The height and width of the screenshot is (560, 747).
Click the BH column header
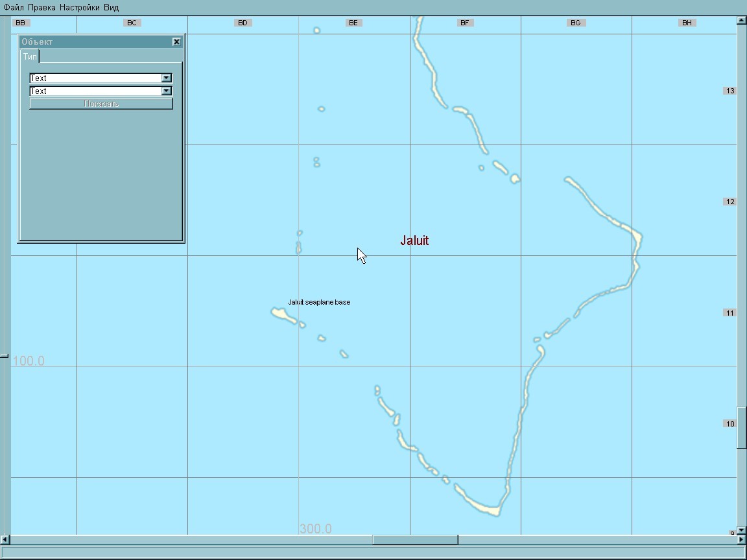click(x=687, y=23)
